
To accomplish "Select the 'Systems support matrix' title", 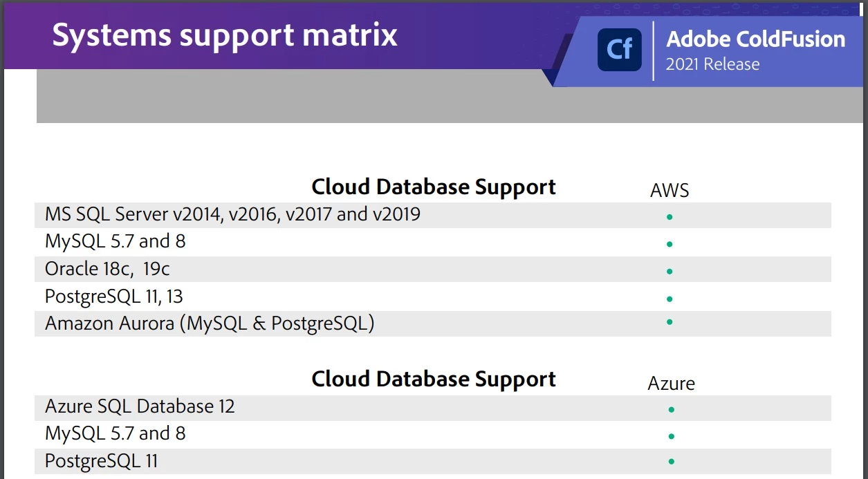I will click(x=225, y=34).
